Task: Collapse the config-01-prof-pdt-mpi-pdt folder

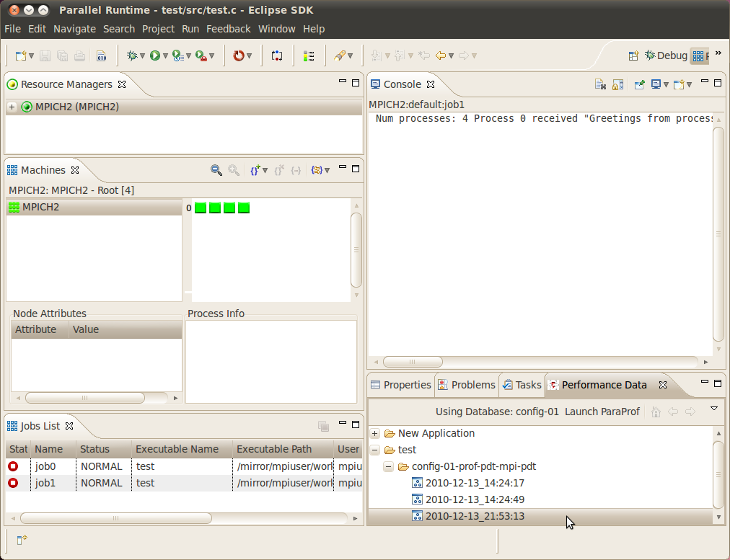Action: (x=388, y=466)
